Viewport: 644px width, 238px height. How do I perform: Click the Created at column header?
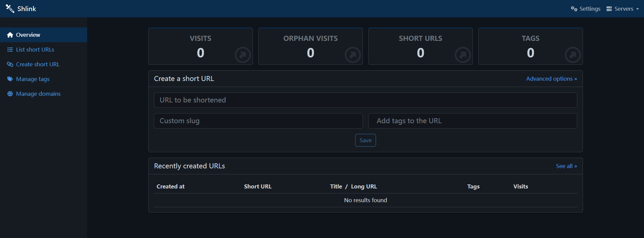pyautogui.click(x=170, y=186)
